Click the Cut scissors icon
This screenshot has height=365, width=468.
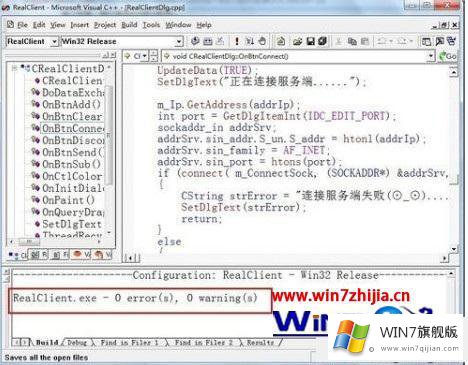point(338,41)
